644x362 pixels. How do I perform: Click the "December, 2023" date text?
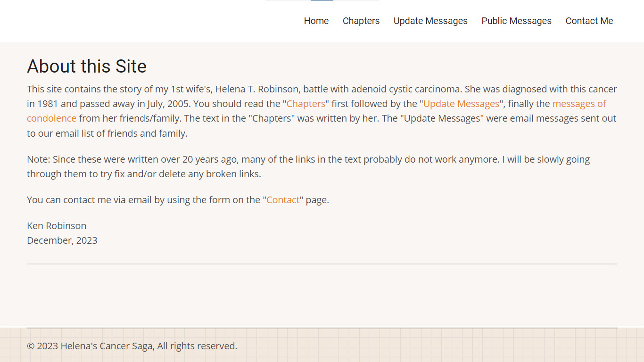[62, 240]
